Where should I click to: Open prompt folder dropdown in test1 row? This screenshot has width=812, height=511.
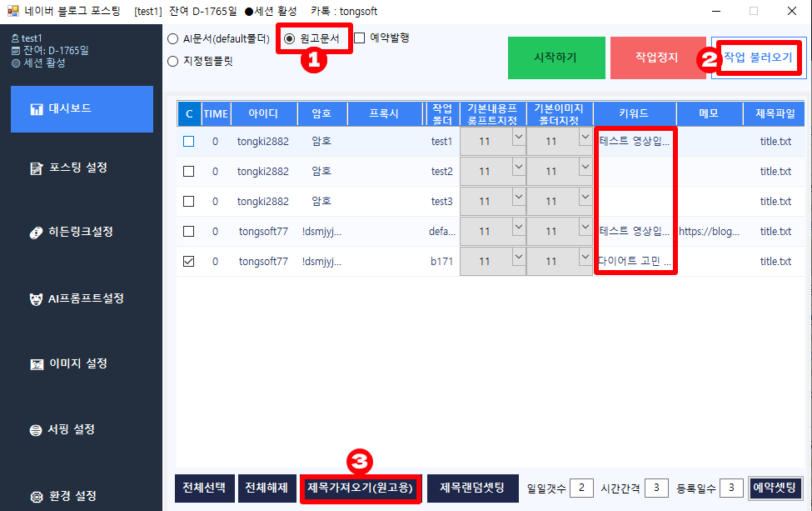coord(518,138)
